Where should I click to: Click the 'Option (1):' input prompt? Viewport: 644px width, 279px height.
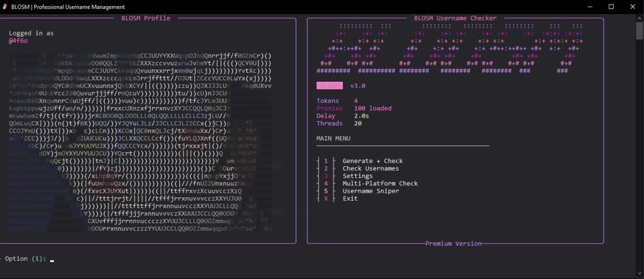pyautogui.click(x=29, y=259)
